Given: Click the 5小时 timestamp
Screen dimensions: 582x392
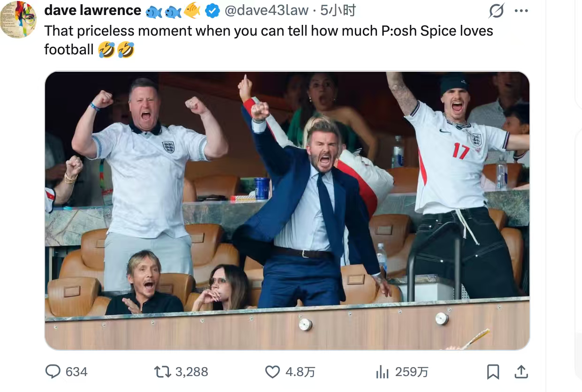Looking at the screenshot, I should (x=338, y=10).
